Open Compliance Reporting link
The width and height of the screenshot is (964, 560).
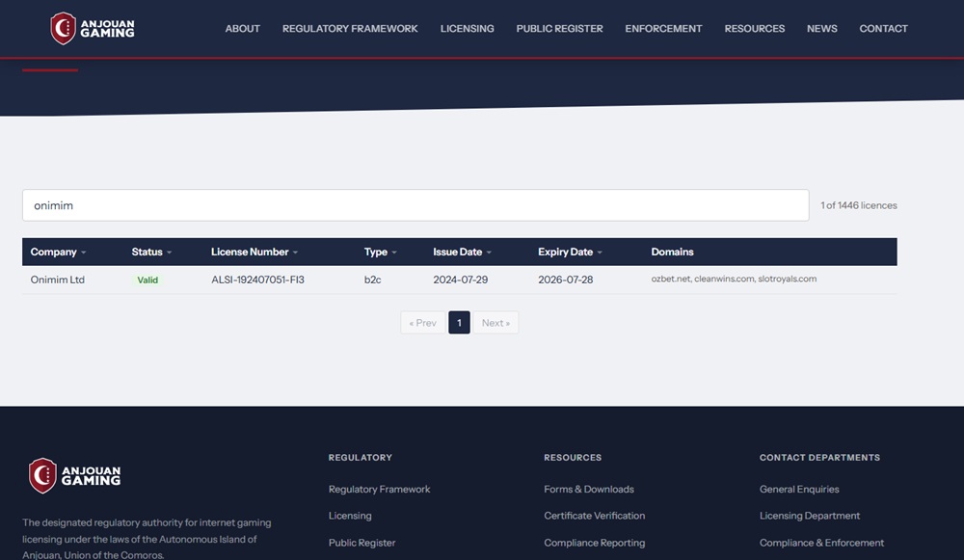point(595,543)
